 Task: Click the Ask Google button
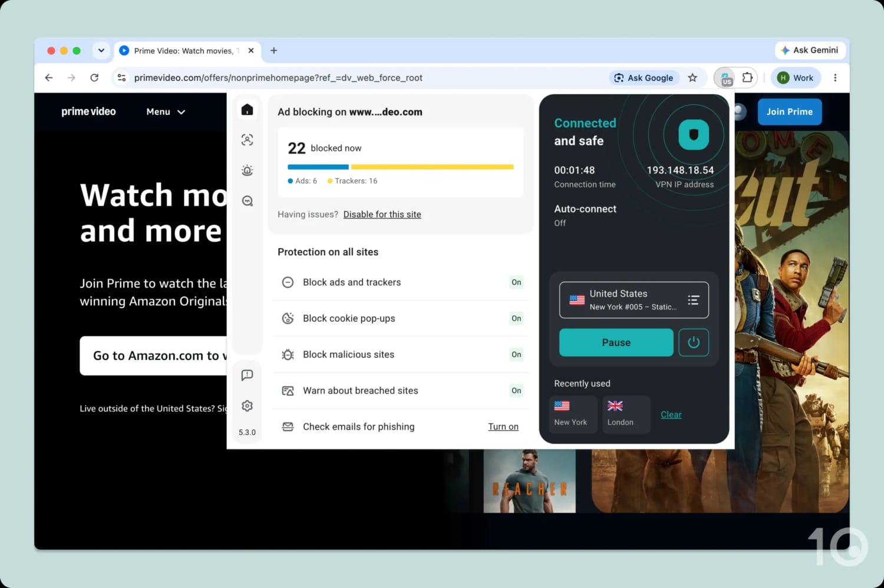click(644, 78)
